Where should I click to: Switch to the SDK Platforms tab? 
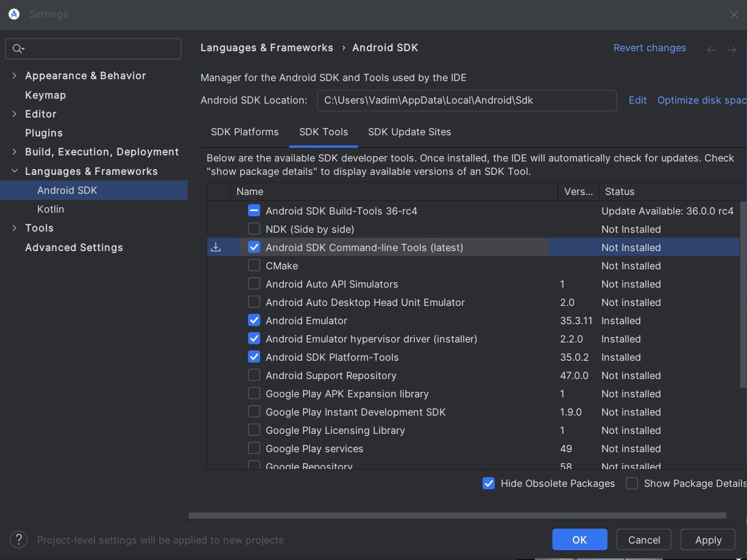pos(244,132)
